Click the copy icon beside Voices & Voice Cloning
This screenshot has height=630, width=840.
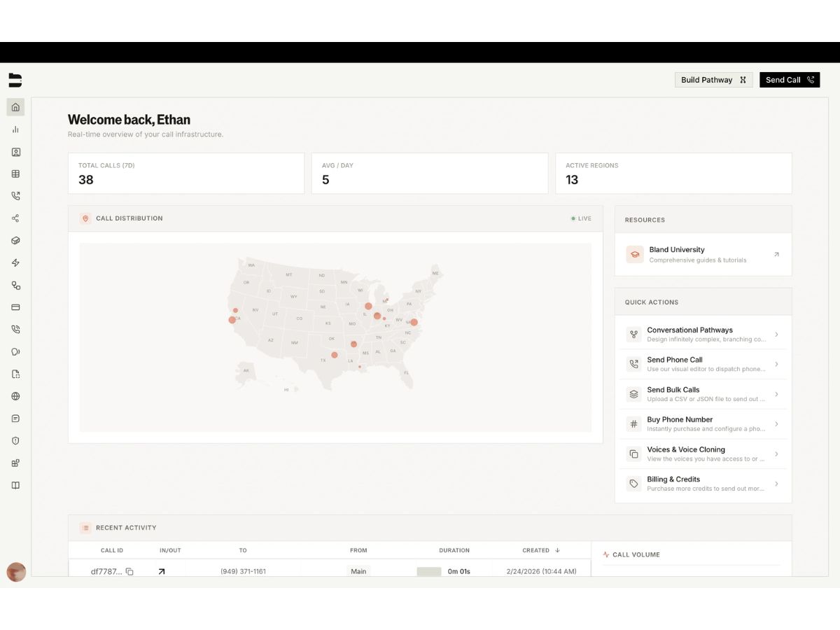[633, 454]
